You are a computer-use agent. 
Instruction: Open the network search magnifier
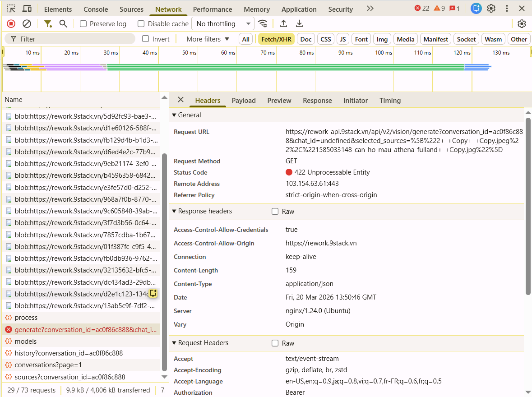[x=64, y=24]
